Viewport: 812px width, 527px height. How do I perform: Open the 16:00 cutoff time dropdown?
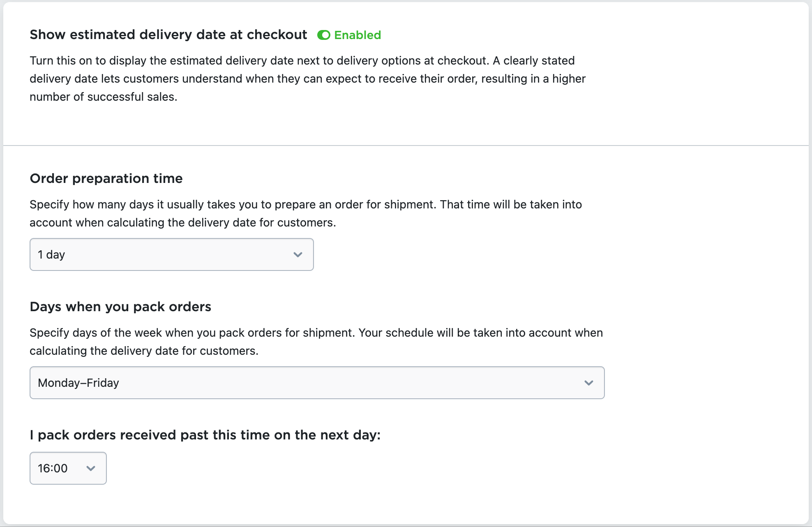(x=68, y=468)
